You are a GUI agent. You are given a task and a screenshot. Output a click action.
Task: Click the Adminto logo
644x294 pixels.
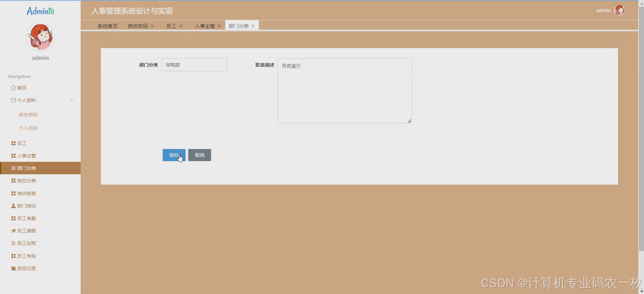40,11
